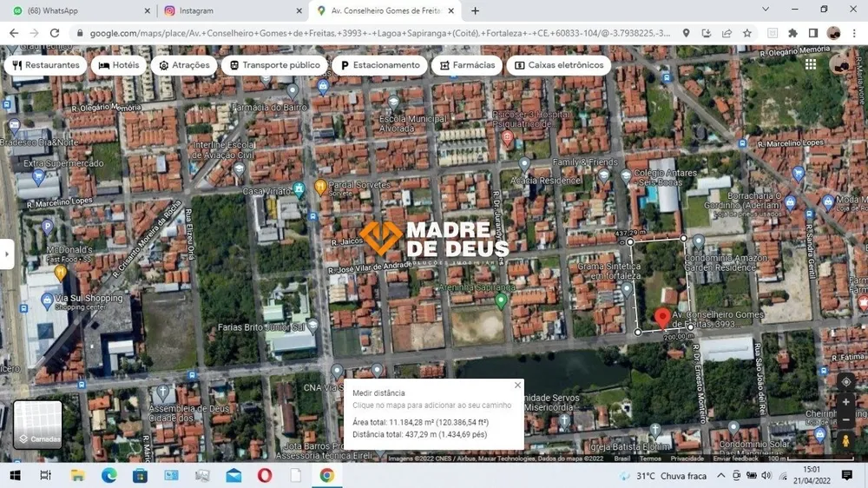Open the volume control in tray
The width and height of the screenshot is (868, 488).
pos(766,476)
